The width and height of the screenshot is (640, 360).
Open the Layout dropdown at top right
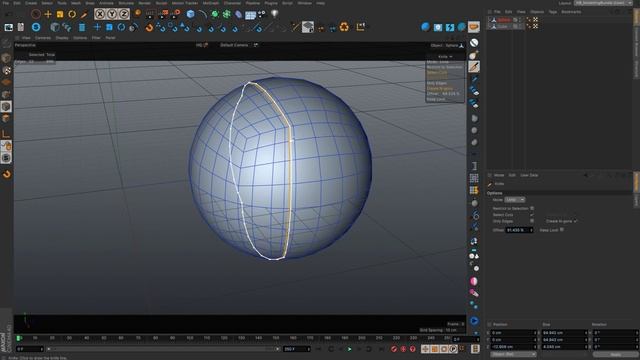click(x=603, y=3)
